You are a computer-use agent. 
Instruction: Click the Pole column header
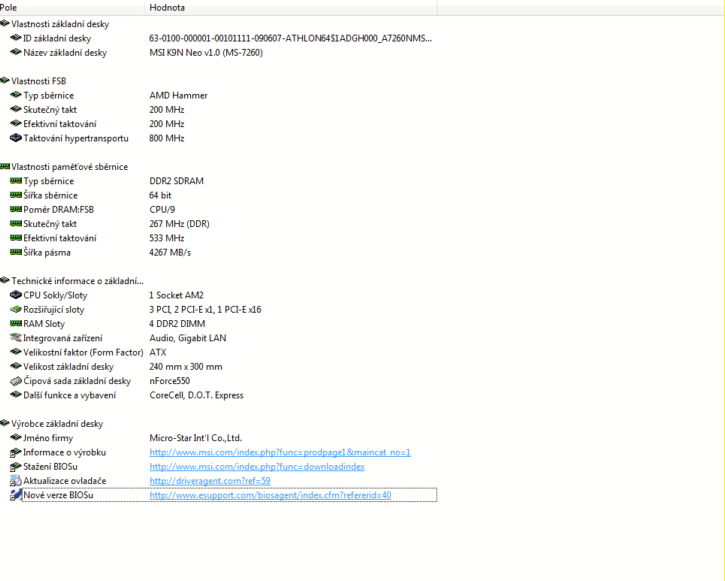pyautogui.click(x=72, y=7)
